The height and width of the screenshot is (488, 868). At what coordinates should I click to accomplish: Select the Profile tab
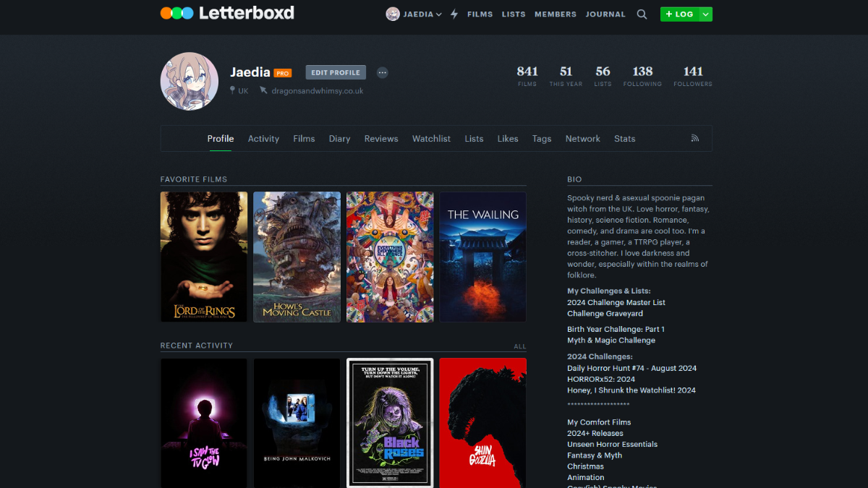point(221,139)
